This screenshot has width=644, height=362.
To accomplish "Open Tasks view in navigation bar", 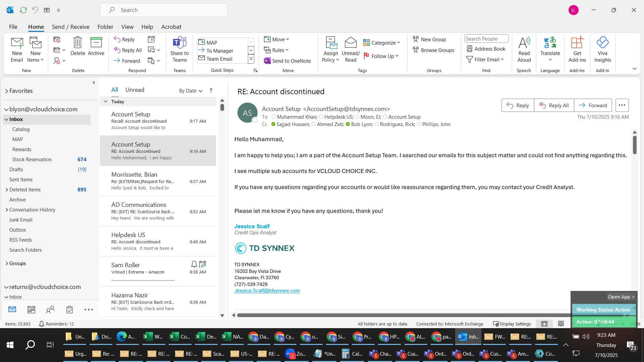I will [x=69, y=309].
